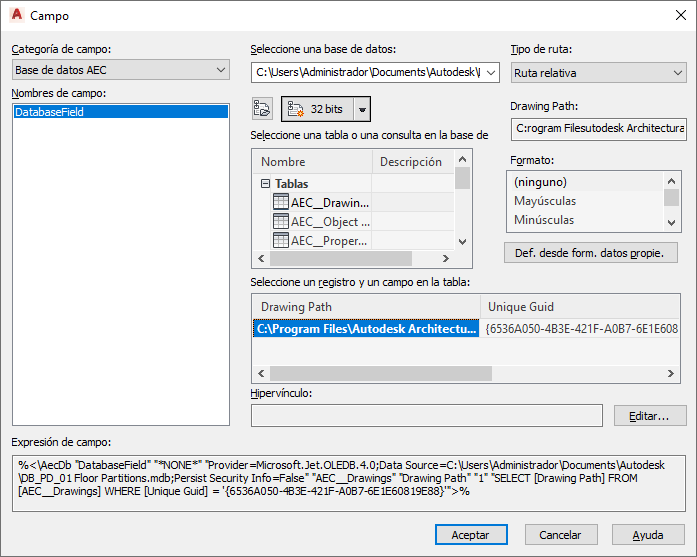Click the Descripción column header
Screen dimensions: 697x557
click(x=413, y=162)
